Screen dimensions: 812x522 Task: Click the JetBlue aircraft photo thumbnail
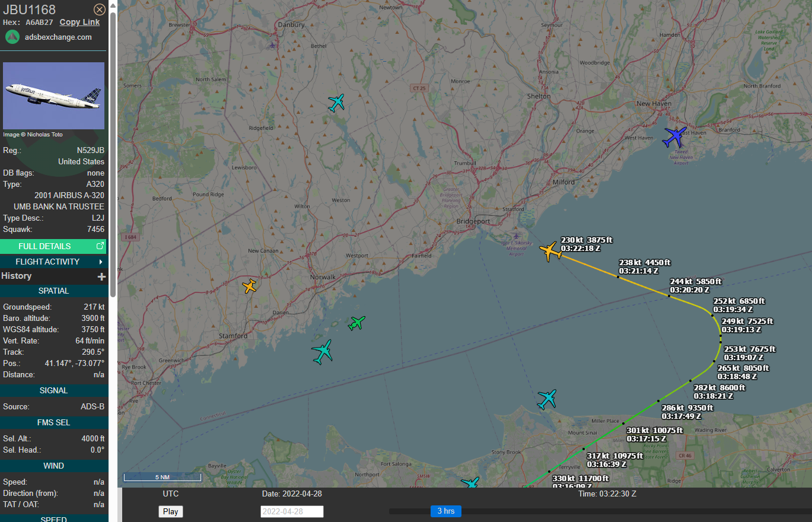(53, 96)
